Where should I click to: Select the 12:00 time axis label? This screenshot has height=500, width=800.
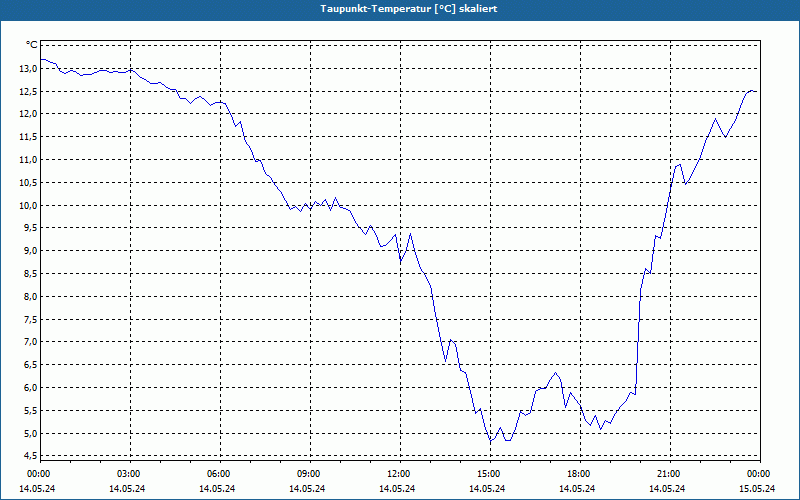399,474
